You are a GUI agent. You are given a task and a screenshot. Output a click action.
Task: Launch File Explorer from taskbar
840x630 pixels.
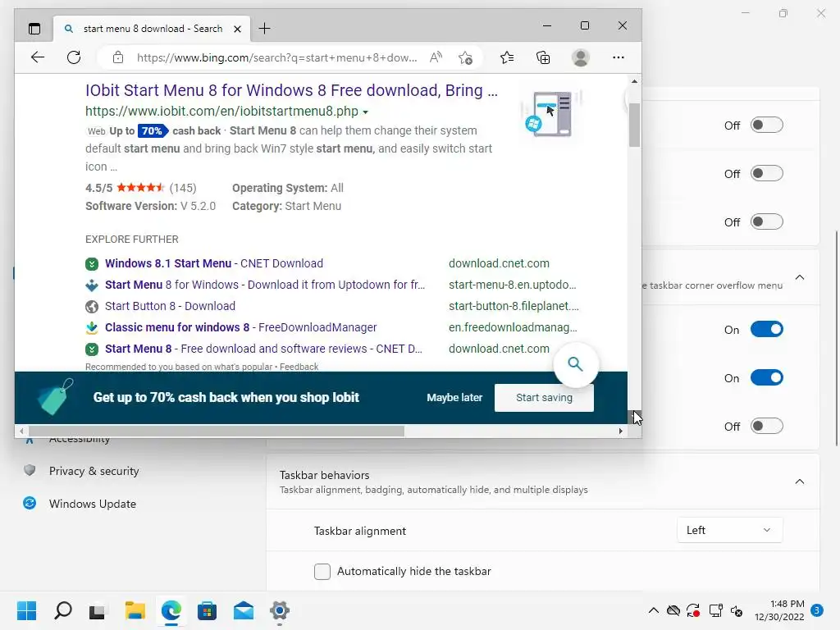point(135,610)
